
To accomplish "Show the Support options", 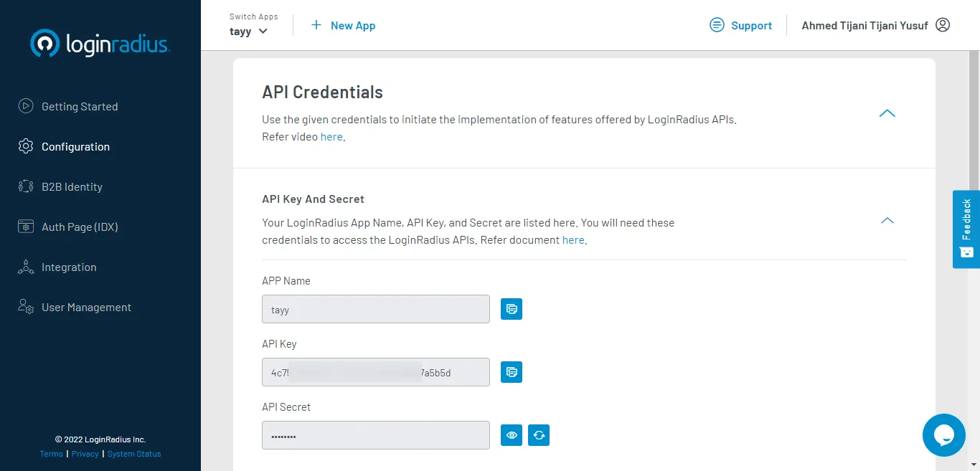I will [741, 25].
